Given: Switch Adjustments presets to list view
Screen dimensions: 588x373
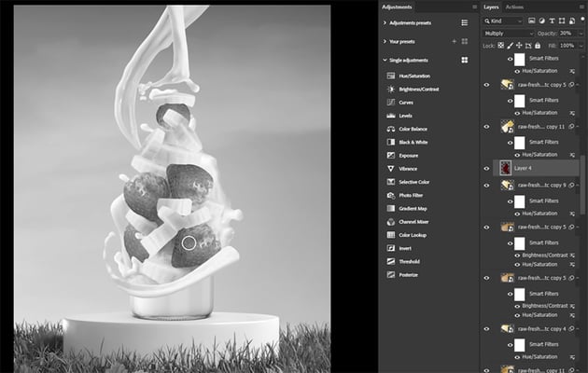Looking at the screenshot, I should (464, 22).
